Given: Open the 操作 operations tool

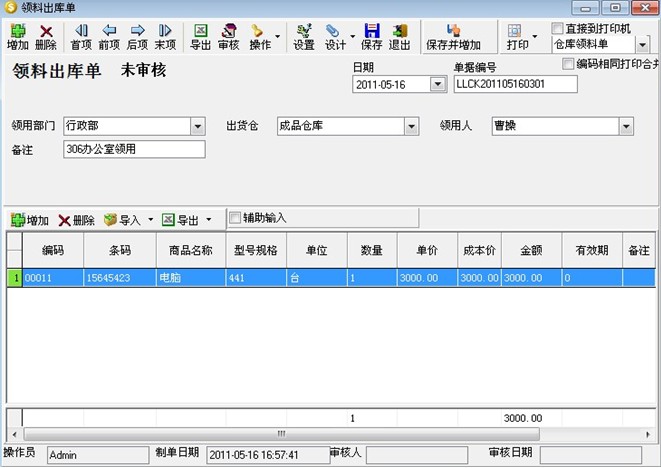Looking at the screenshot, I should tap(260, 37).
